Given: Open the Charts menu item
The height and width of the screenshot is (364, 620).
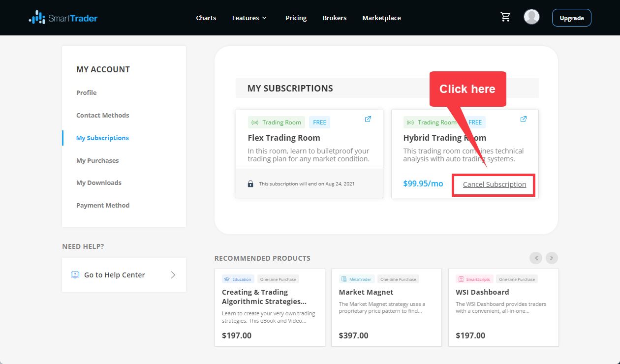Looking at the screenshot, I should click(x=206, y=18).
